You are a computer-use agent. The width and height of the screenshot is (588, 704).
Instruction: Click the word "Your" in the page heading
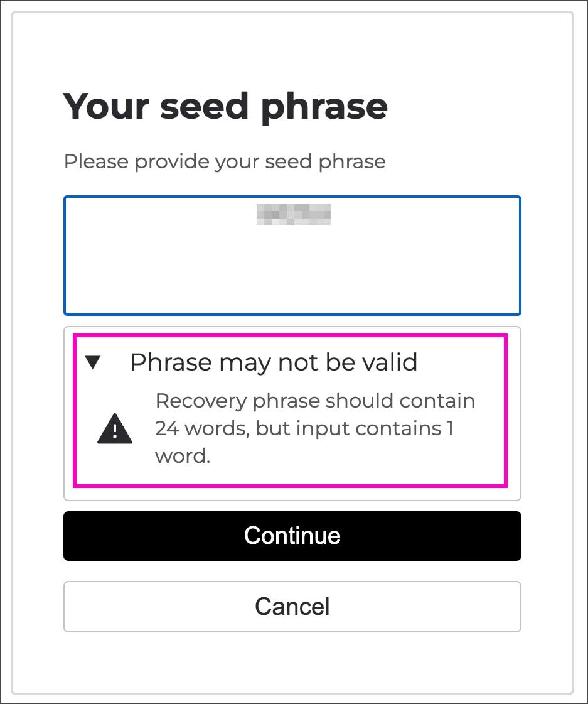[105, 106]
